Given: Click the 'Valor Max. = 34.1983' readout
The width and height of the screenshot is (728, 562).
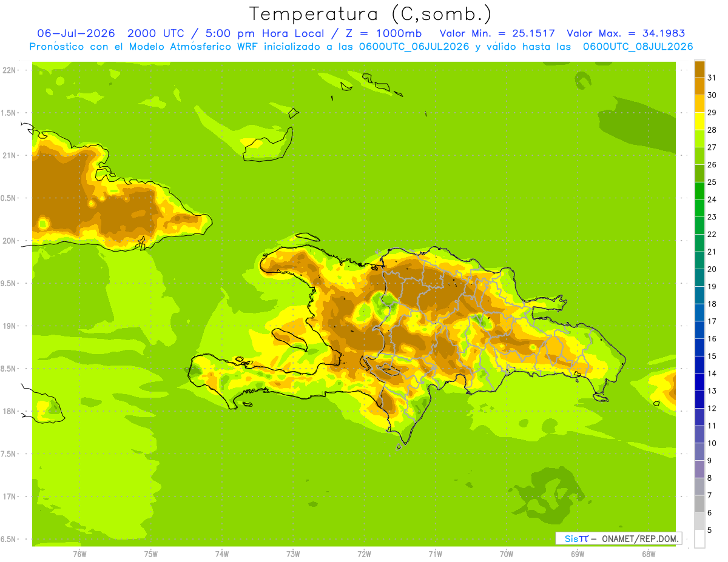Looking at the screenshot, I should [625, 33].
